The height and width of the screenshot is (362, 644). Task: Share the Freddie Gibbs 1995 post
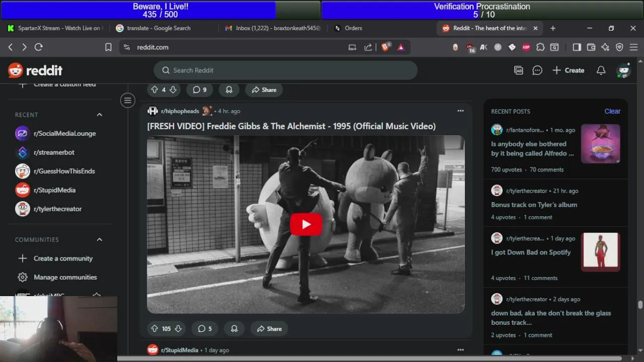tap(269, 329)
